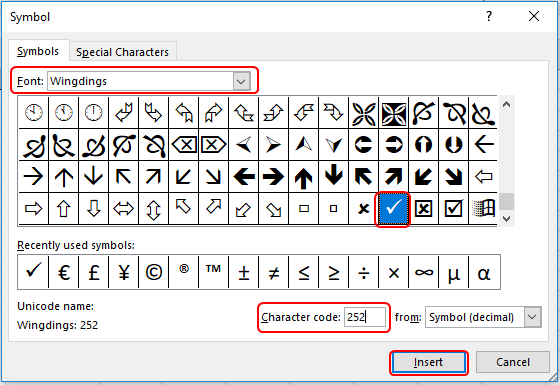Select the solid right-pointing arrowhead symbol
Screen dimensions: 560x385
click(x=273, y=145)
